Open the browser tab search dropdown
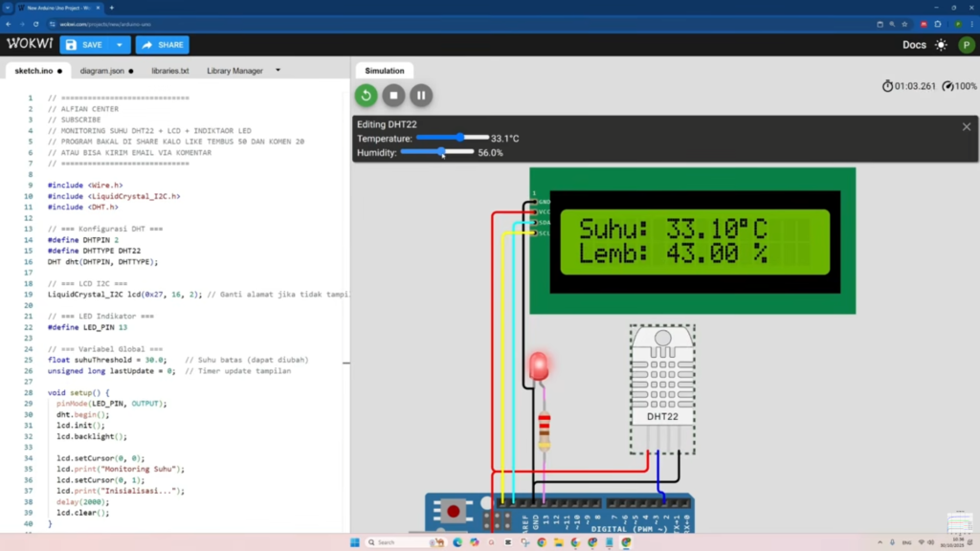Image resolution: width=980 pixels, height=551 pixels. pos(8,8)
